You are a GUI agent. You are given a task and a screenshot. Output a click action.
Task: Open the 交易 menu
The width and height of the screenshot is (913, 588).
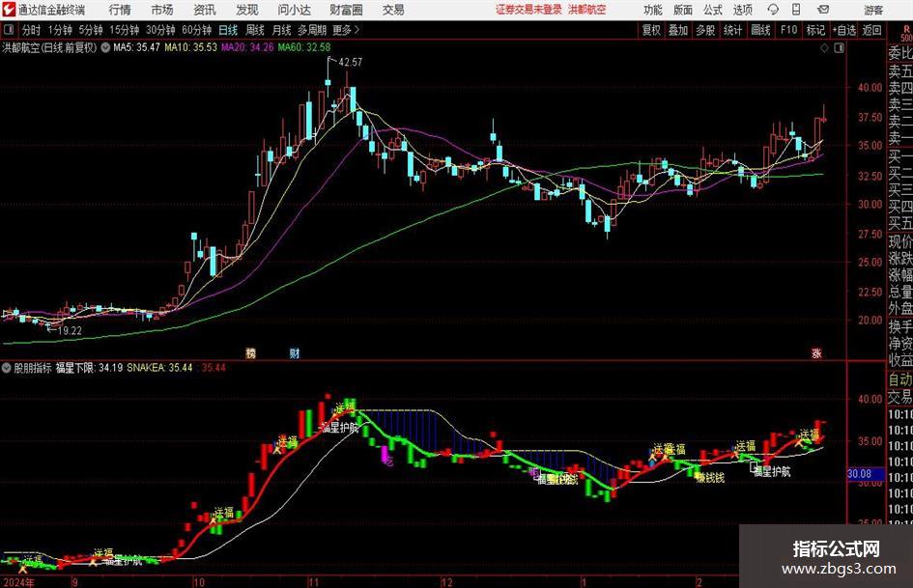(393, 10)
